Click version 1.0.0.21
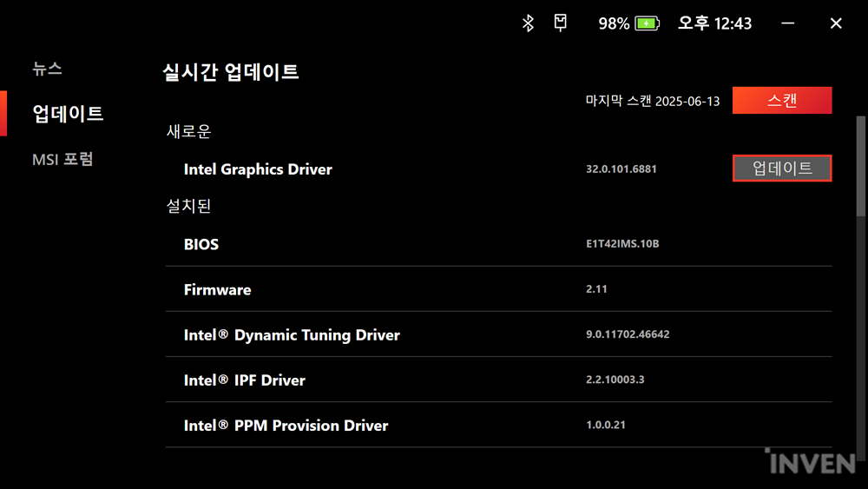The image size is (868, 489). click(606, 425)
